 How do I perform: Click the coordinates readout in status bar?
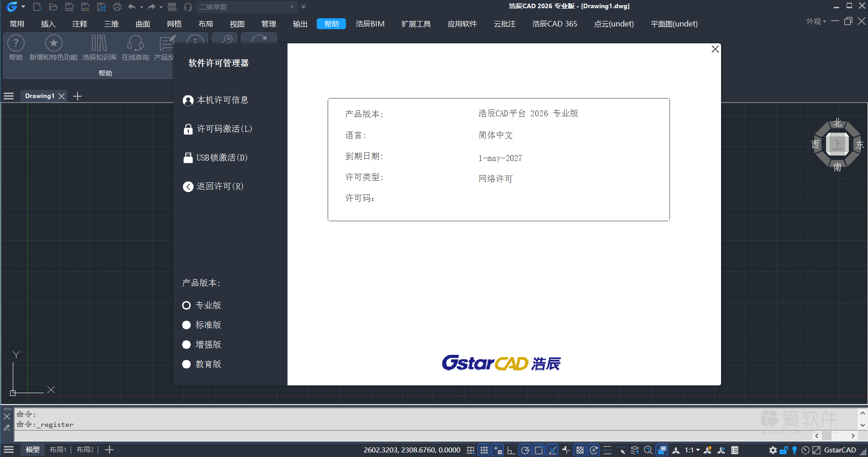coord(412,450)
